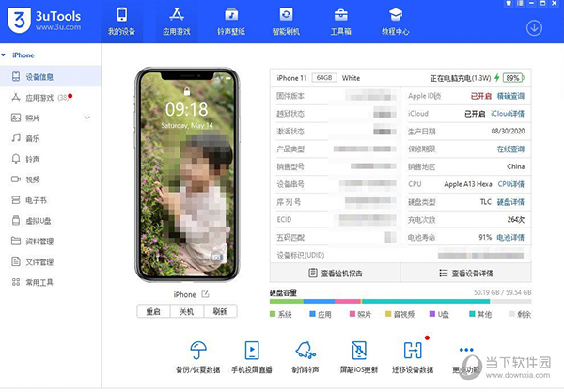Click the 08/30/2020 production date value

click(508, 131)
